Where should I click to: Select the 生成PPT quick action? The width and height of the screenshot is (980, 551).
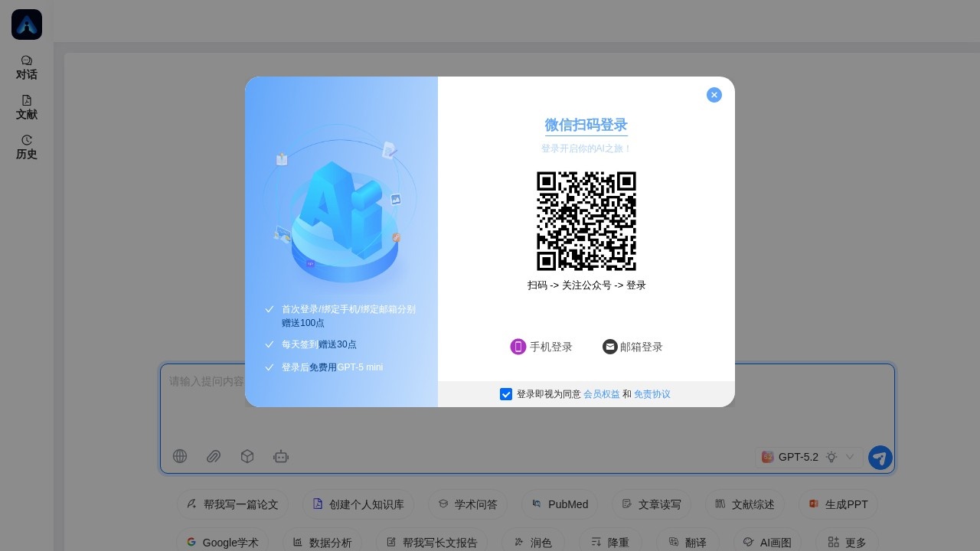tap(838, 504)
